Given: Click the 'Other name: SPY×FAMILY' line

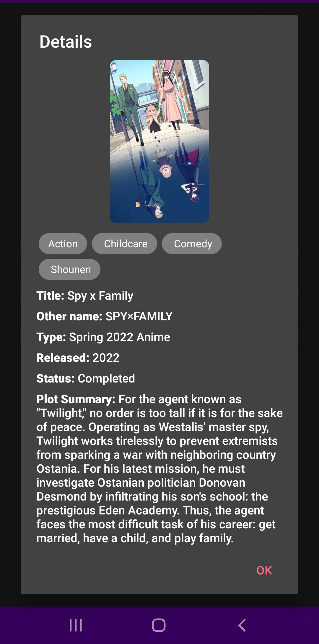Looking at the screenshot, I should click(104, 316).
